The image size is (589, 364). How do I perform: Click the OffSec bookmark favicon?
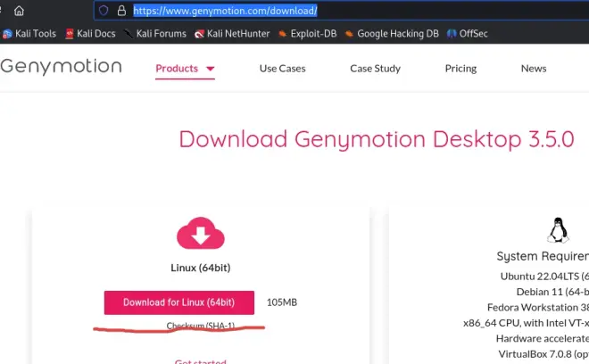tap(452, 34)
